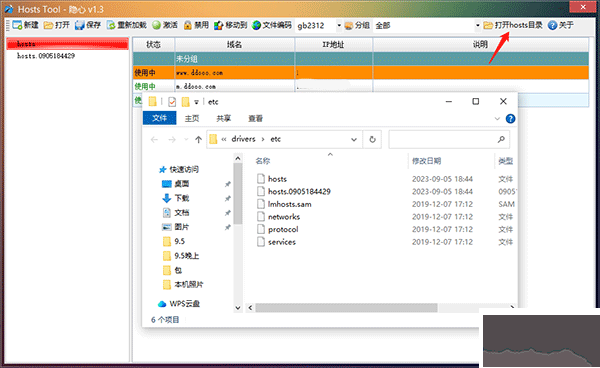Image resolution: width=600 pixels, height=368 pixels.
Task: Expand the ribbon with the chevron
Action: pos(497,119)
